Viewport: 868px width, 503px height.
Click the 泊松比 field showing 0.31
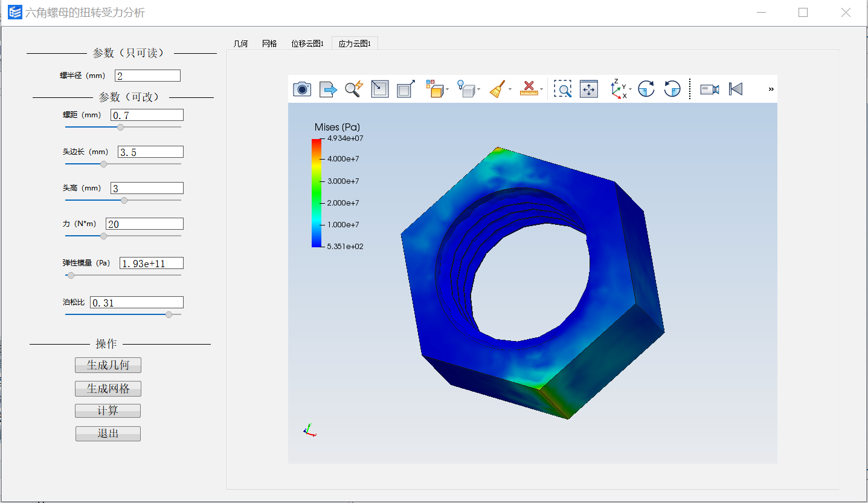pyautogui.click(x=137, y=302)
